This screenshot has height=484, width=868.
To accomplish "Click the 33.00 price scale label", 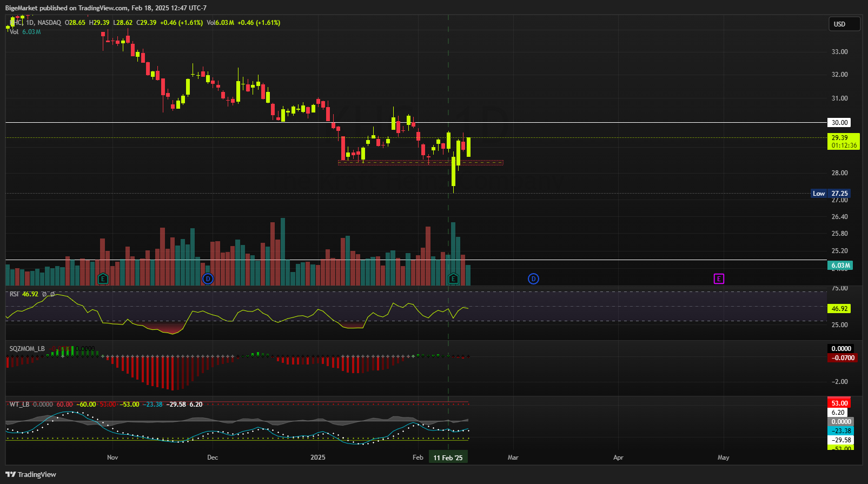I will point(840,52).
